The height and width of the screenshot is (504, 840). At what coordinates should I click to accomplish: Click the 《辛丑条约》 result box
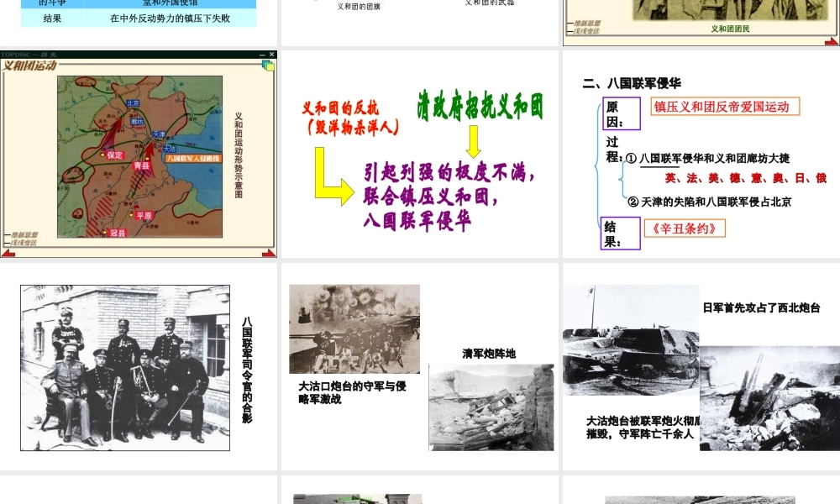685,228
